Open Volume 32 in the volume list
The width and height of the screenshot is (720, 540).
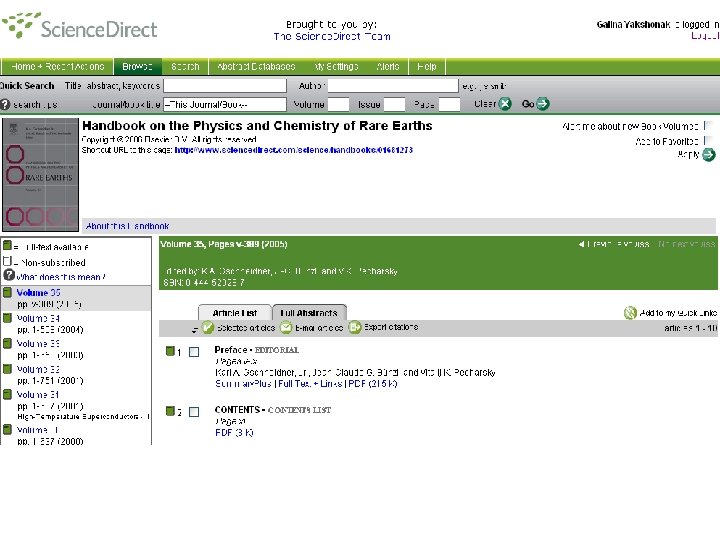pyautogui.click(x=38, y=369)
